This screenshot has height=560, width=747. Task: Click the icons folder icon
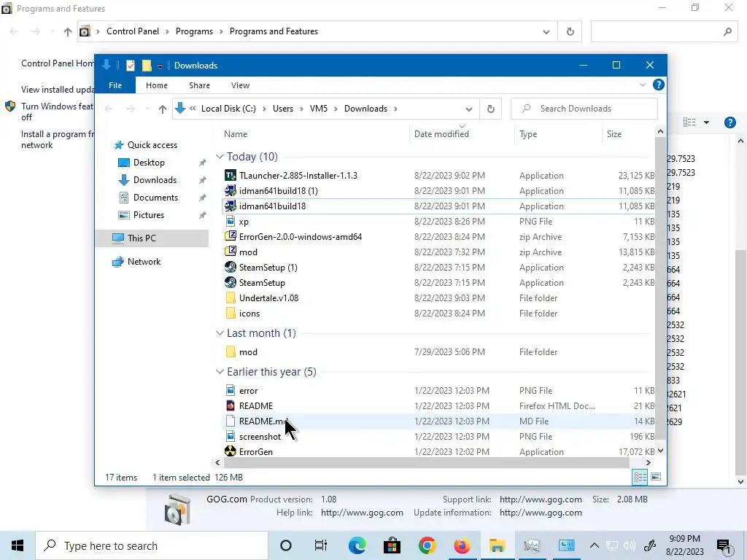pos(231,313)
